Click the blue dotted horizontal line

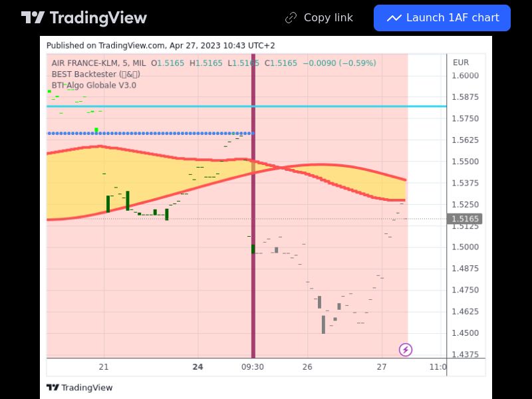click(x=151, y=134)
